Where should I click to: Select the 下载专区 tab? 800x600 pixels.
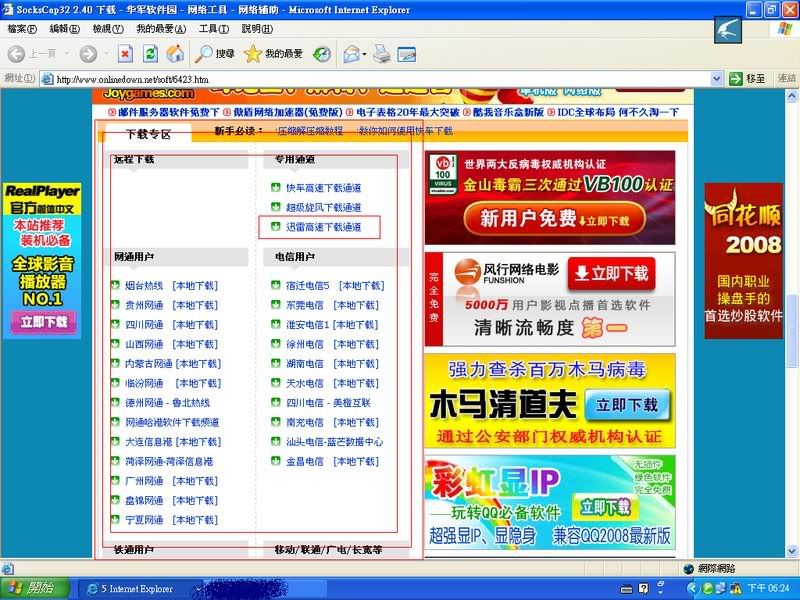point(148,134)
